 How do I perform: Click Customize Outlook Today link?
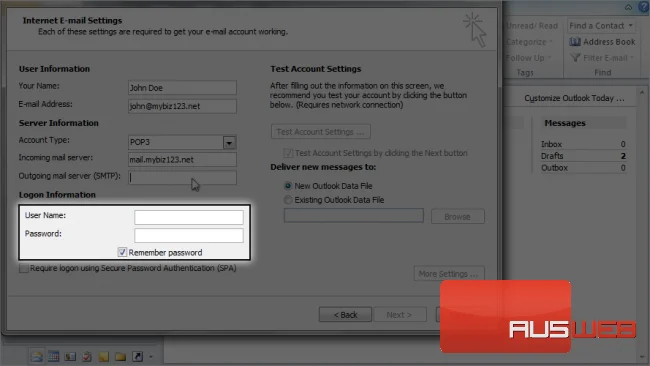[x=574, y=98]
